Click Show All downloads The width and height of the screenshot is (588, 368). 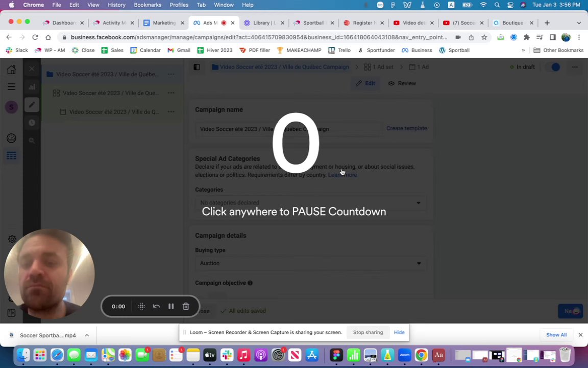pyautogui.click(x=556, y=335)
